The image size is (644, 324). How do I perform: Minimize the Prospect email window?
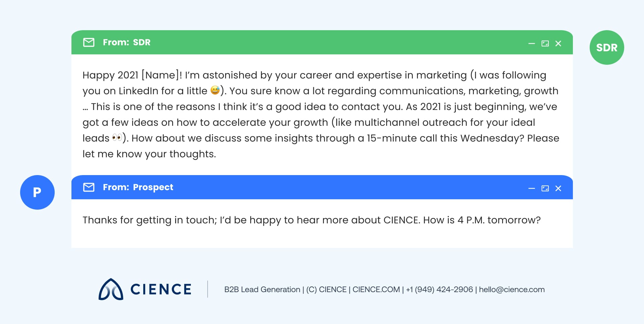coord(532,188)
